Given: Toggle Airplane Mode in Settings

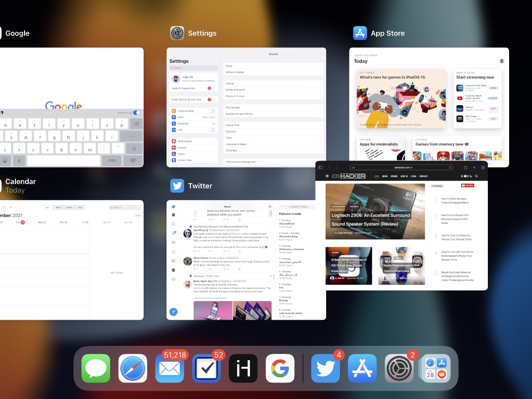Looking at the screenshot, I should 211,111.
